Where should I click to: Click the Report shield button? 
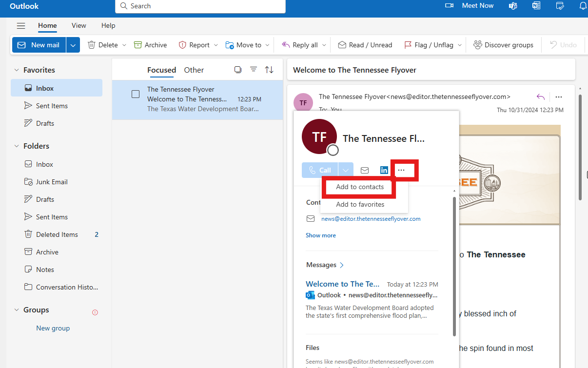pyautogui.click(x=194, y=45)
